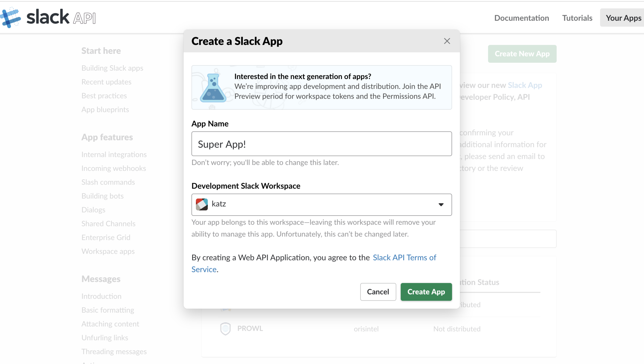This screenshot has width=644, height=364.
Task: Open the Incoming webhooks sidebar link
Action: pos(114,168)
